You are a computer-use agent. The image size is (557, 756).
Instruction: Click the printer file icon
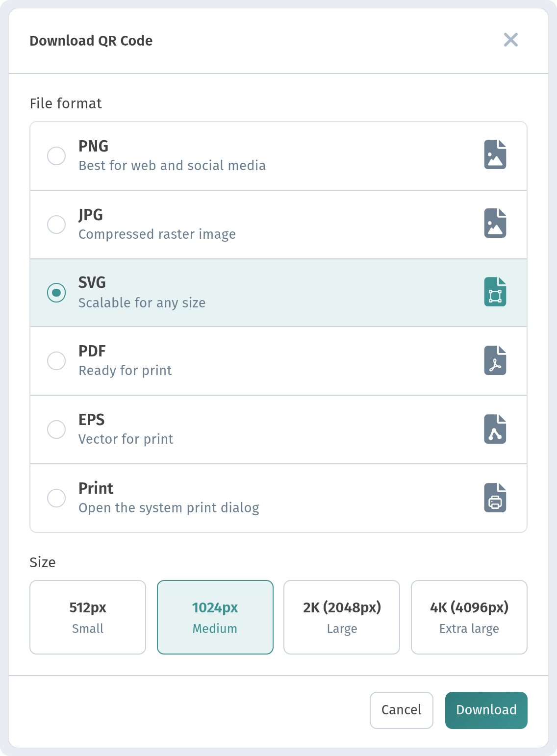pos(495,498)
